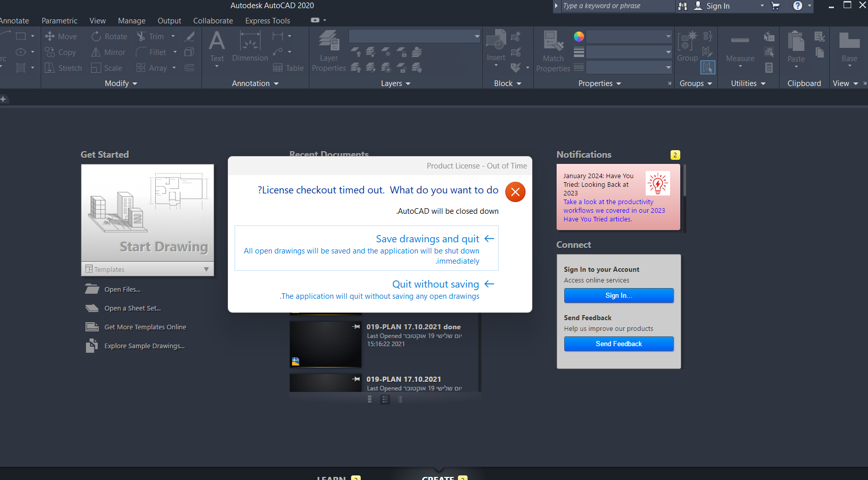
Task: Click the new tab plus button
Action: point(3,99)
